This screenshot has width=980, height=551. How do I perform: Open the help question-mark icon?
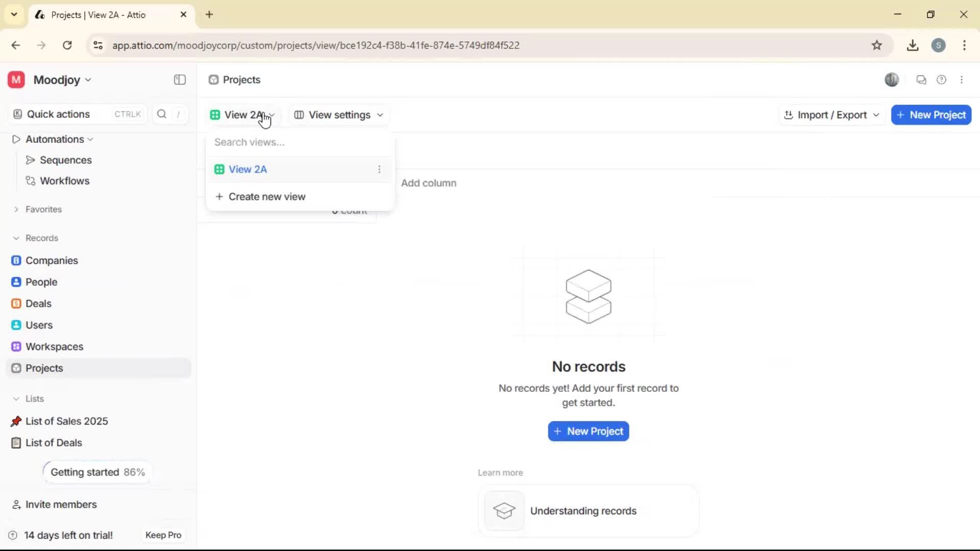[942, 80]
